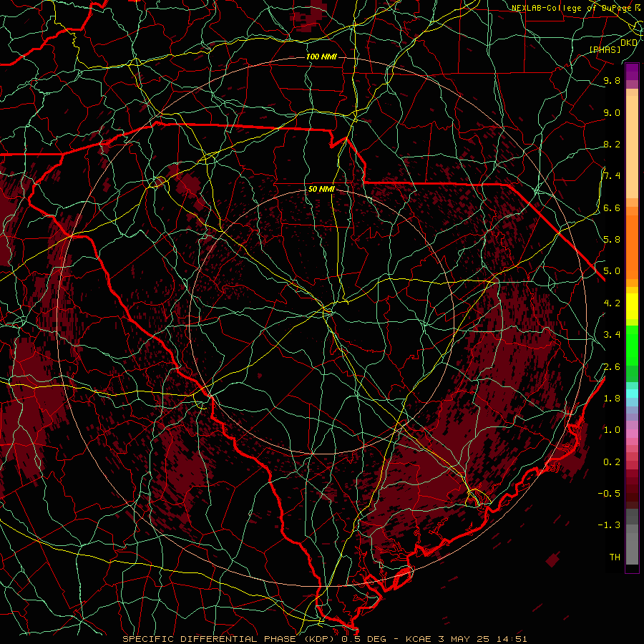Pick the bright orange band on the scale
Viewport: 644px width, 644px height.
tap(632, 246)
